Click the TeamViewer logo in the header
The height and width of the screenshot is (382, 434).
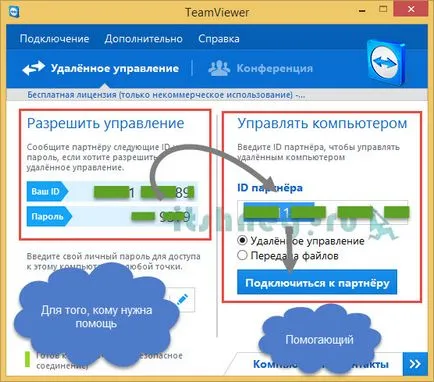386,63
